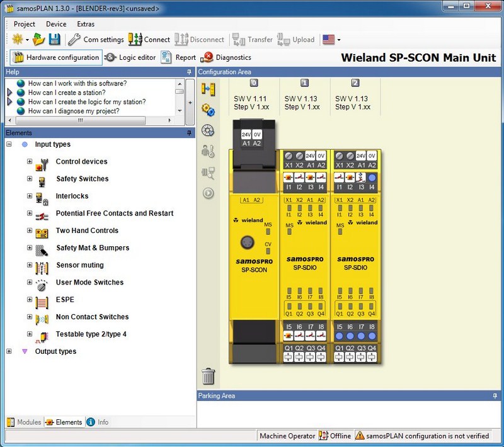The width and height of the screenshot is (504, 447).
Task: Switch to the Info tab
Action: click(x=98, y=422)
